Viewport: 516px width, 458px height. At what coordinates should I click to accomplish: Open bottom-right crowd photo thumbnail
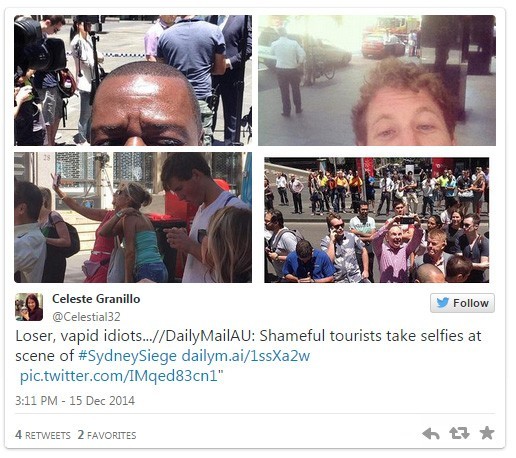pos(377,220)
